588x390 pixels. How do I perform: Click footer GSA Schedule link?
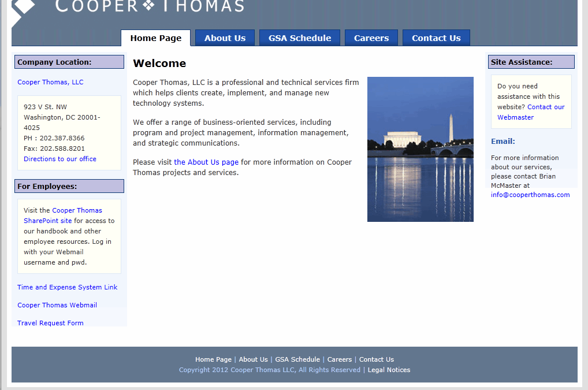click(297, 359)
